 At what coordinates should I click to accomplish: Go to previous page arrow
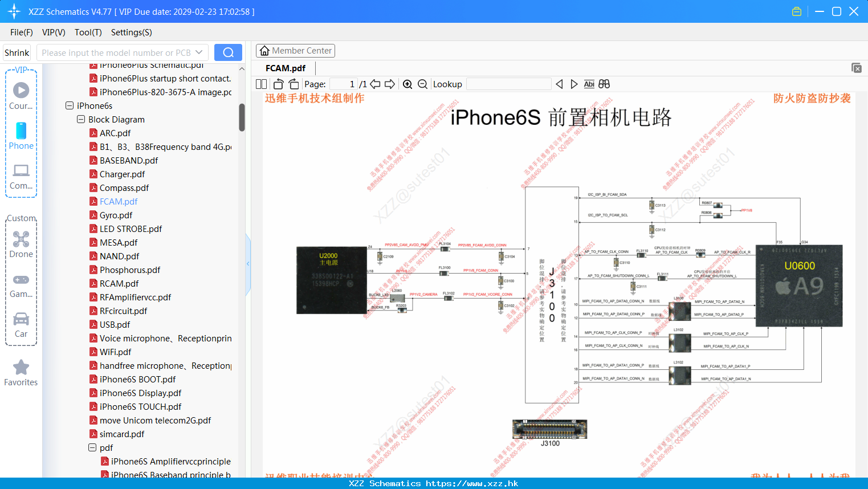tap(375, 84)
